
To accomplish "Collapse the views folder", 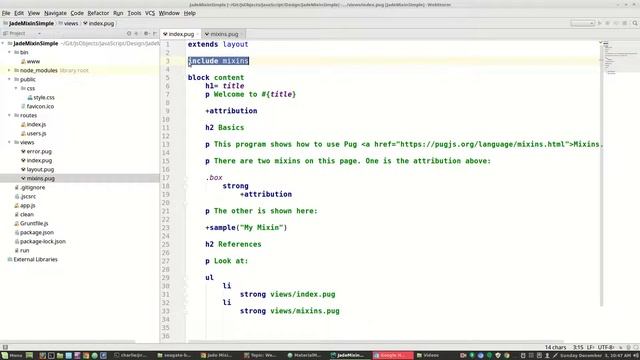I will point(9,142).
